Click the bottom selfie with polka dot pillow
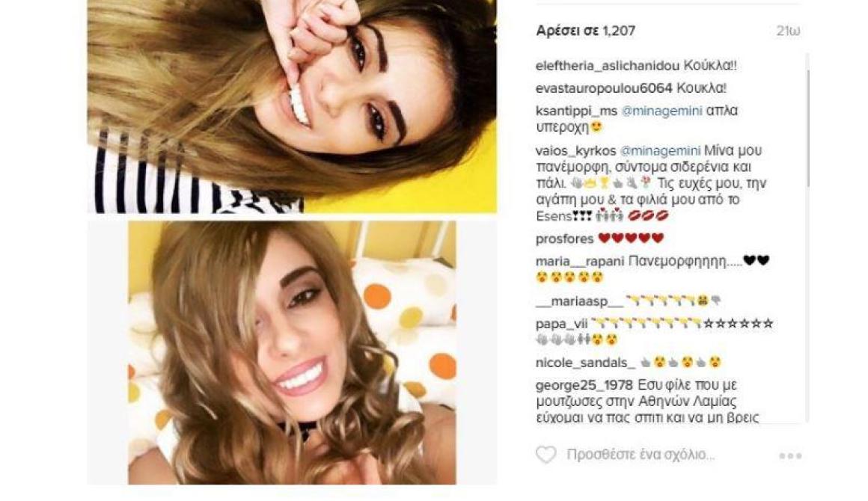Screen dimensions: 868x501 pos(292,353)
